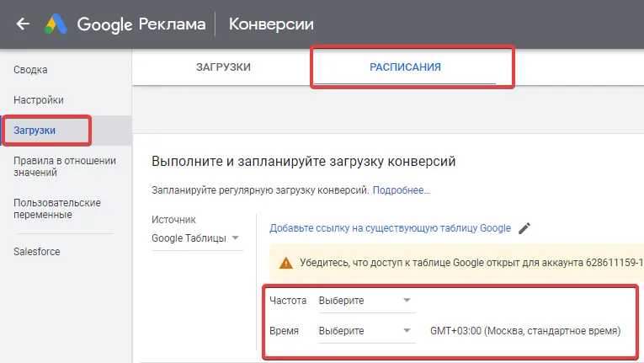The width and height of the screenshot is (644, 363).
Task: Click heading Выполните и запланируйте загрузку конверсий
Action: [304, 161]
